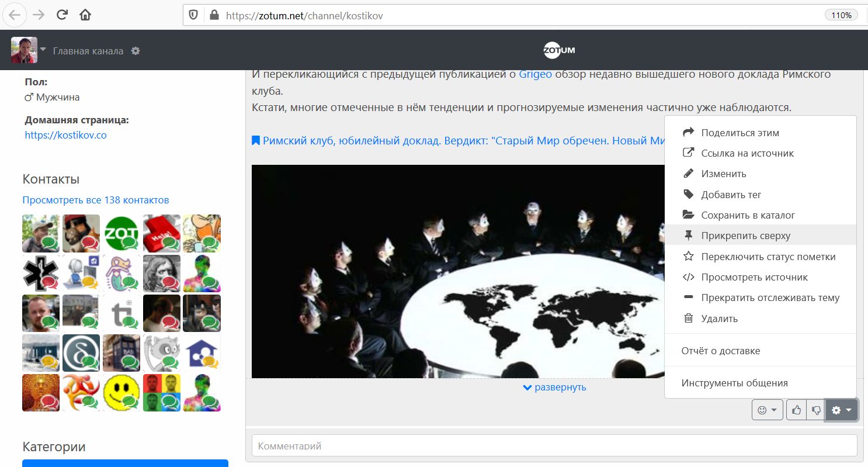This screenshot has height=467, width=868.
Task: Click Изменить pencil edit option
Action: [723, 174]
